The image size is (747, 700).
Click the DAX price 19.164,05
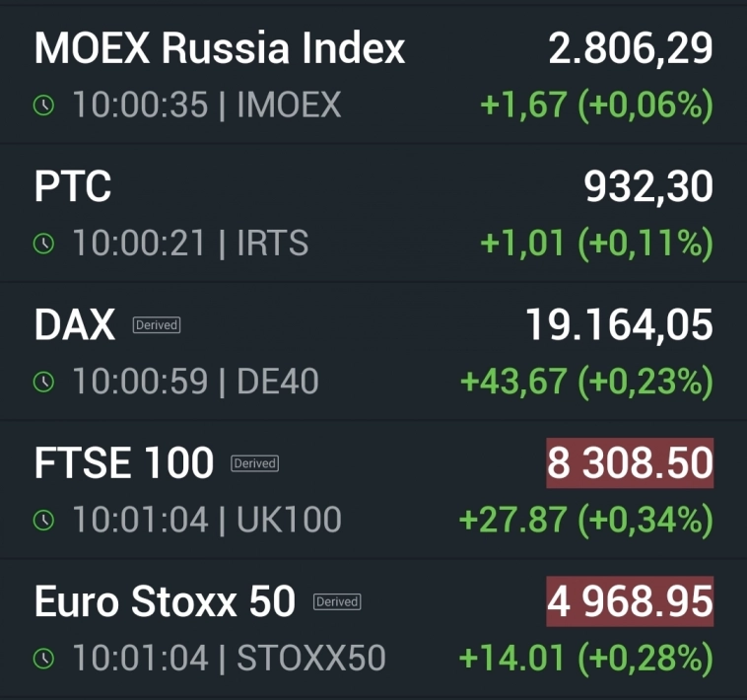pyautogui.click(x=619, y=324)
